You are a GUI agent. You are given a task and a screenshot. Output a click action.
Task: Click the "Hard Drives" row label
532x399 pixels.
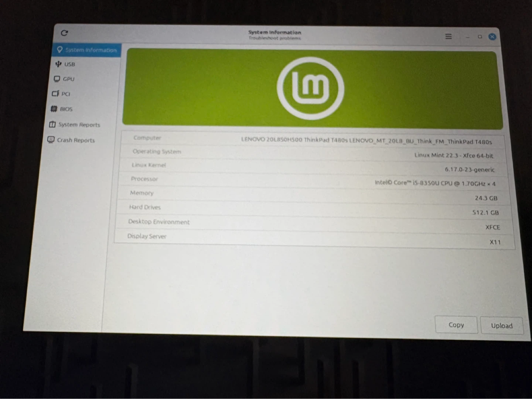pos(145,207)
